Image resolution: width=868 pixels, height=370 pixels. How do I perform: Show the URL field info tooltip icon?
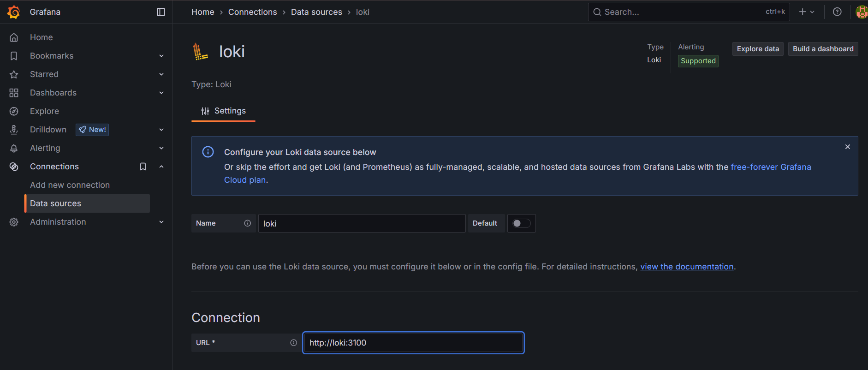pyautogui.click(x=294, y=343)
